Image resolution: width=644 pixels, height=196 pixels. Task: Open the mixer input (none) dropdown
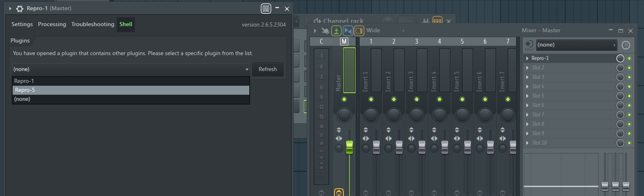click(576, 45)
